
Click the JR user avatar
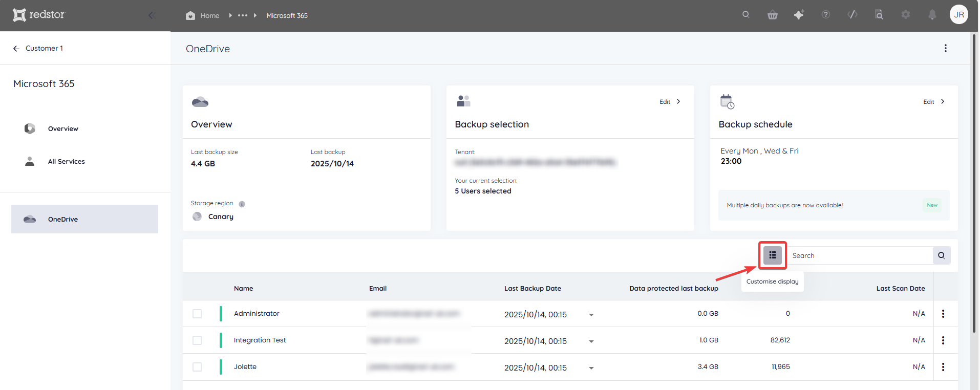coord(959,14)
